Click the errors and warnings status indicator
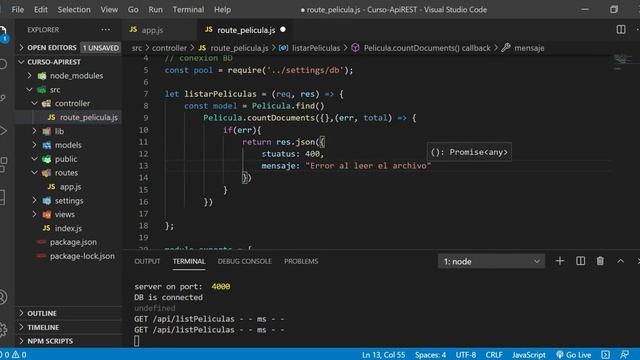Screen dimensions: 640x360 (x=14, y=355)
